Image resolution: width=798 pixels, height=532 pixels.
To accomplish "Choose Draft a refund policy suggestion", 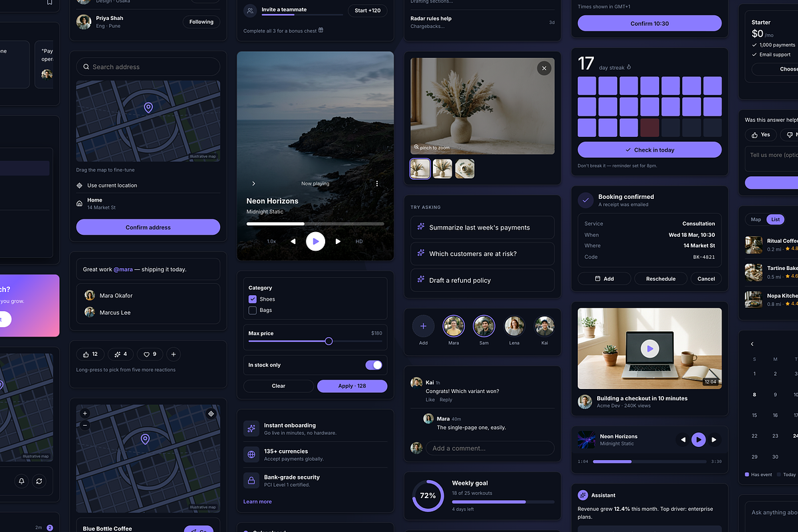I will click(482, 280).
